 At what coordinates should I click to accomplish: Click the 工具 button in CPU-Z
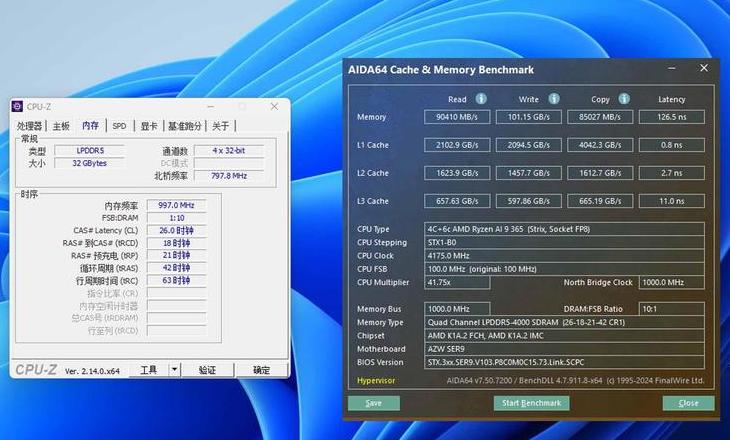(149, 370)
